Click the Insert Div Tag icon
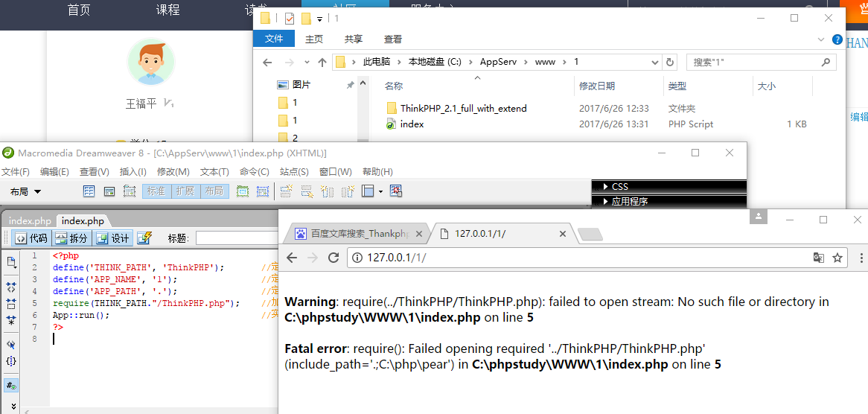 [x=109, y=191]
